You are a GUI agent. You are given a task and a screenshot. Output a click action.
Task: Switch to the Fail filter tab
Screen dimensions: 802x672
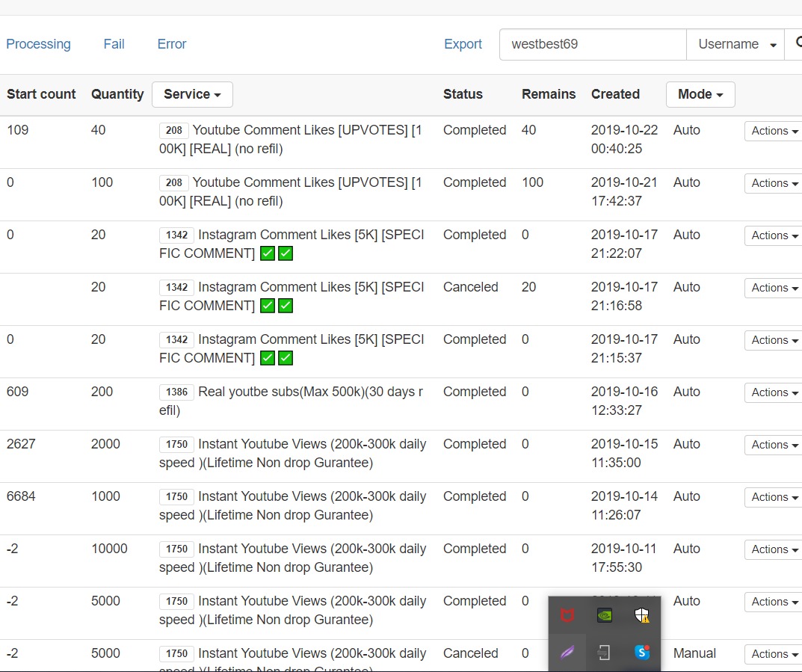(x=114, y=44)
